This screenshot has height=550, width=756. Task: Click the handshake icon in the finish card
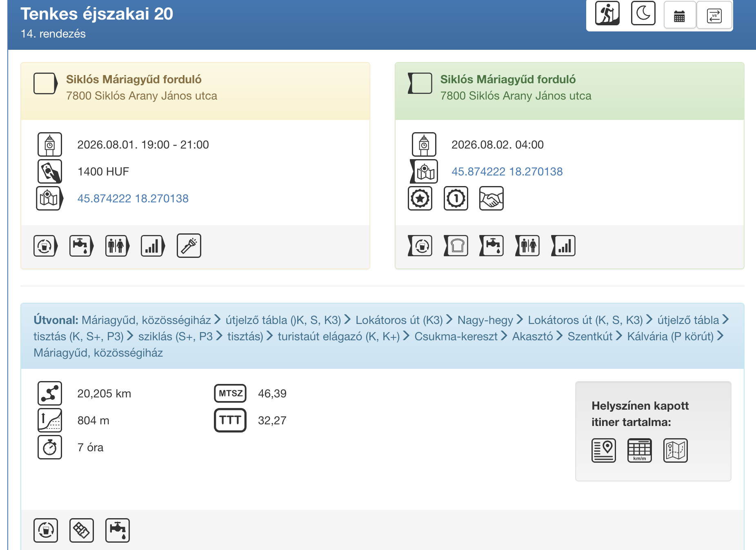coord(491,198)
